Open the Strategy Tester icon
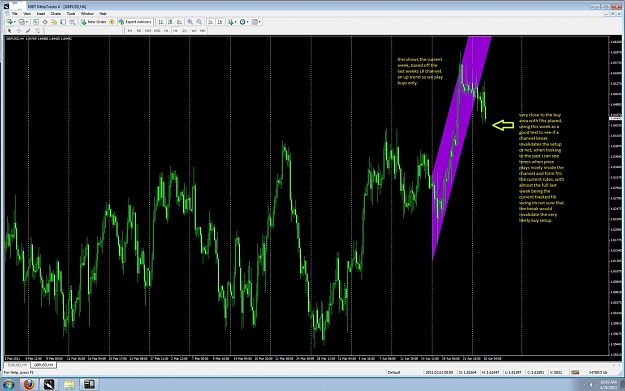Image resolution: width=625 pixels, height=391 pixels. pos(73,22)
